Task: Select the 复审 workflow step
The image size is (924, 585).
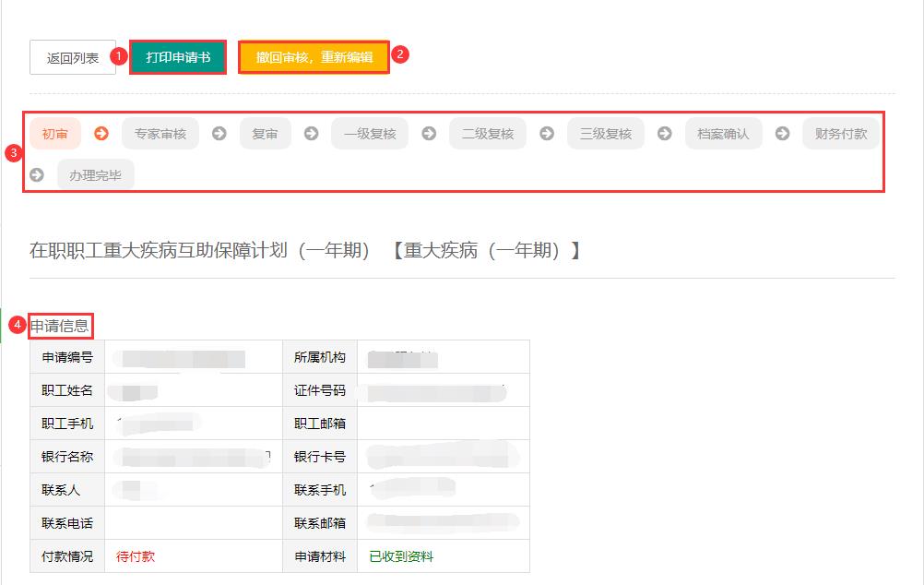Action: click(266, 134)
